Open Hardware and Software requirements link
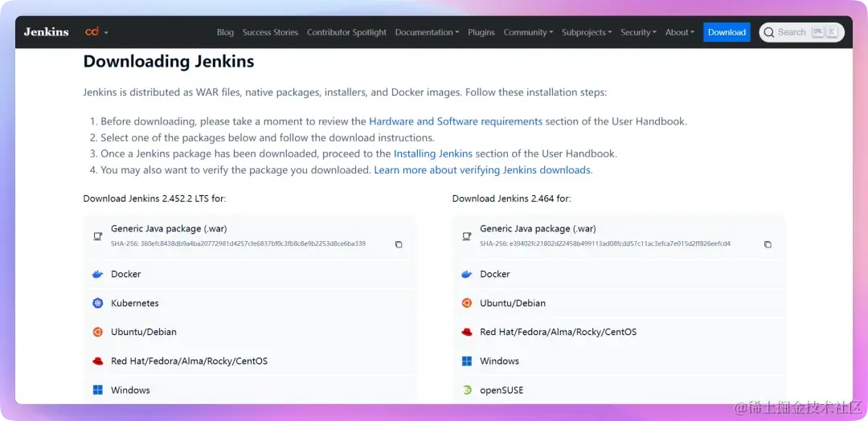Image resolution: width=868 pixels, height=421 pixels. coord(456,121)
